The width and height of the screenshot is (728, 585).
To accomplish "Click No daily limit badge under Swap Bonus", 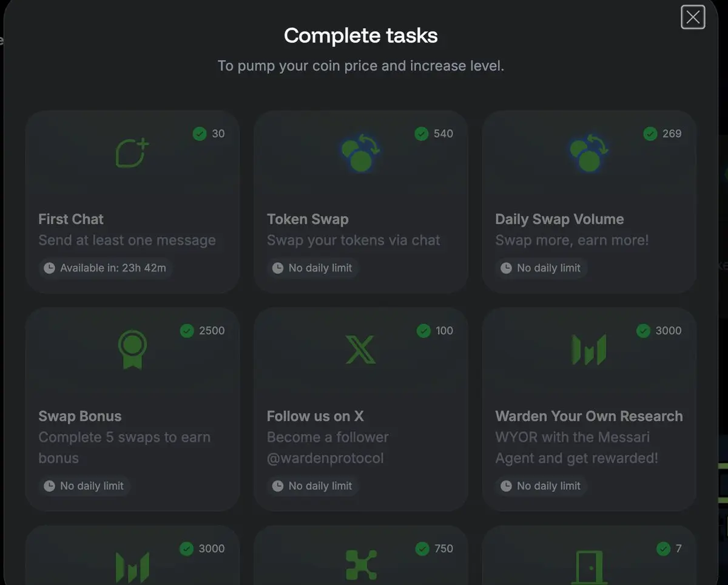I will point(84,485).
